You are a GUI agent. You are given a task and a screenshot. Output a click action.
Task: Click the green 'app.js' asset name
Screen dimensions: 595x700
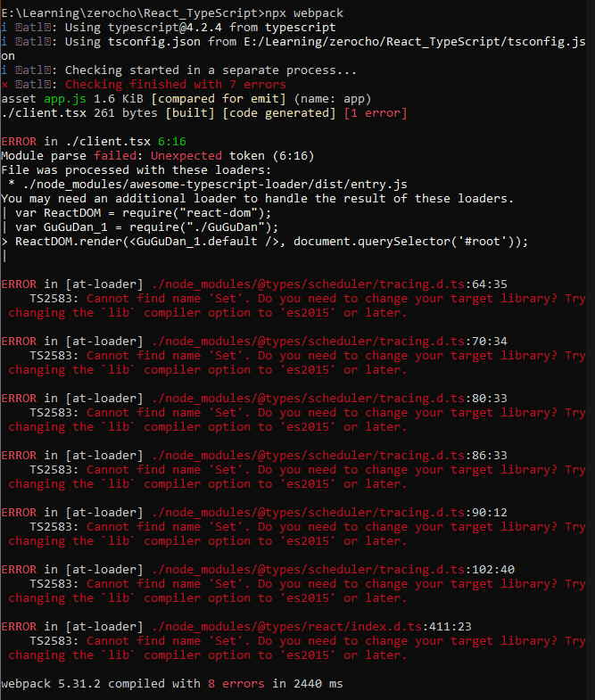pyautogui.click(x=65, y=99)
